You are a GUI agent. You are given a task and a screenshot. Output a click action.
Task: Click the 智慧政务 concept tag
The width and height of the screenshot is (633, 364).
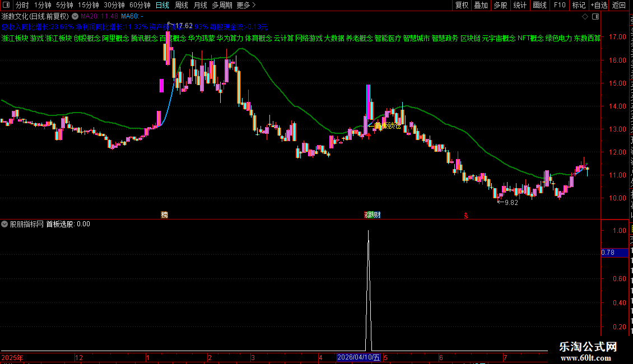tap(445, 38)
